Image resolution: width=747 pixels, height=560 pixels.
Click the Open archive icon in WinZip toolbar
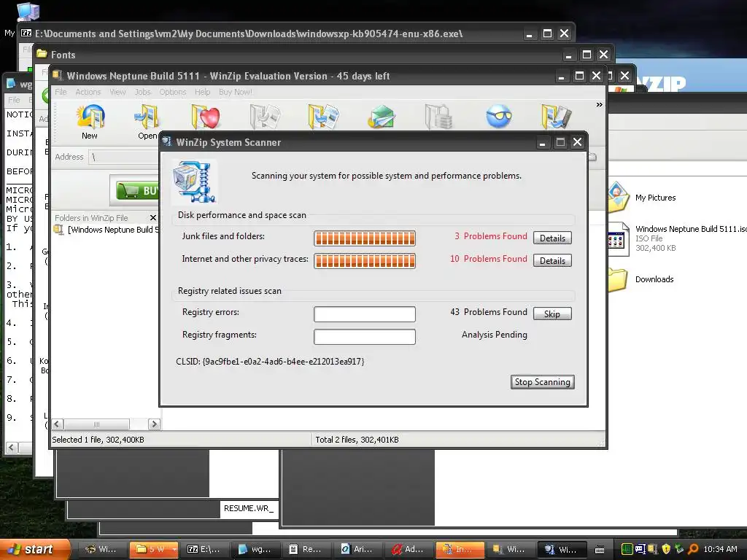(x=147, y=117)
